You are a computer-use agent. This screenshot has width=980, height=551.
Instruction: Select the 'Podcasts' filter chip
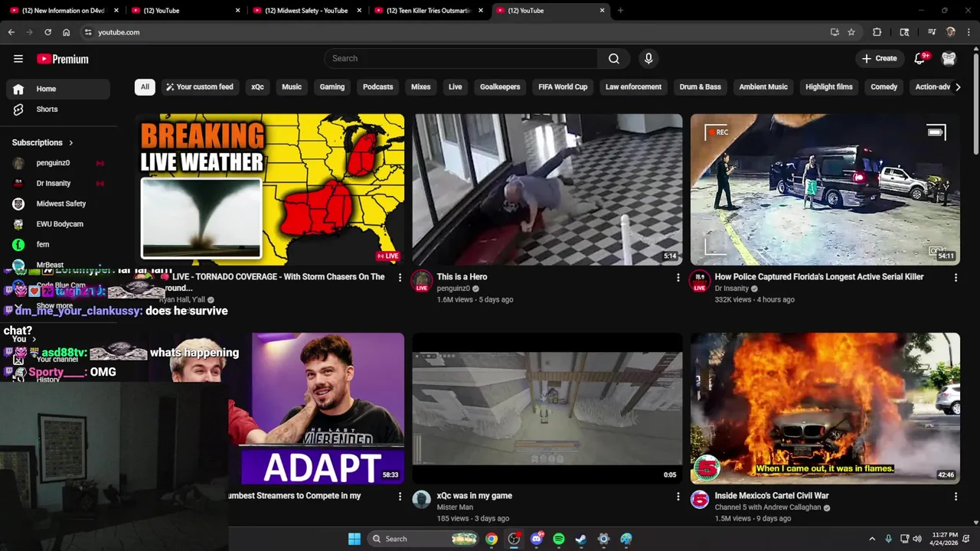click(x=377, y=86)
